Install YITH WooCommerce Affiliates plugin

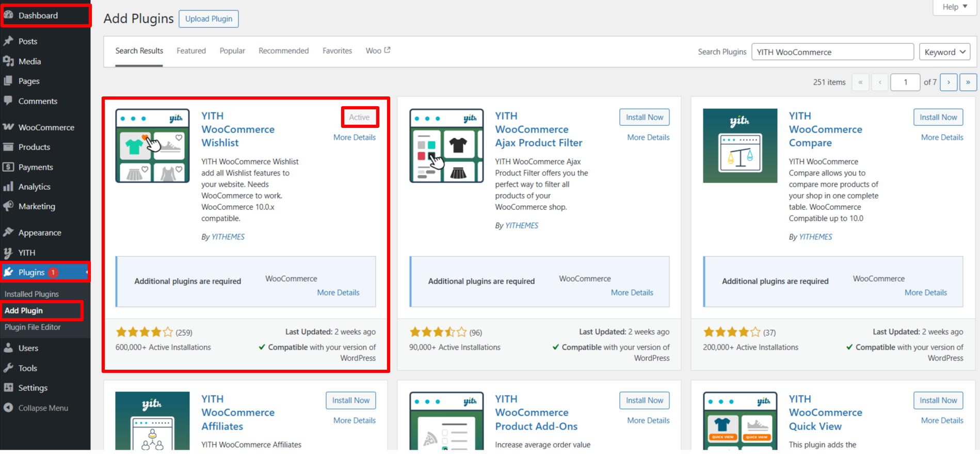point(351,400)
